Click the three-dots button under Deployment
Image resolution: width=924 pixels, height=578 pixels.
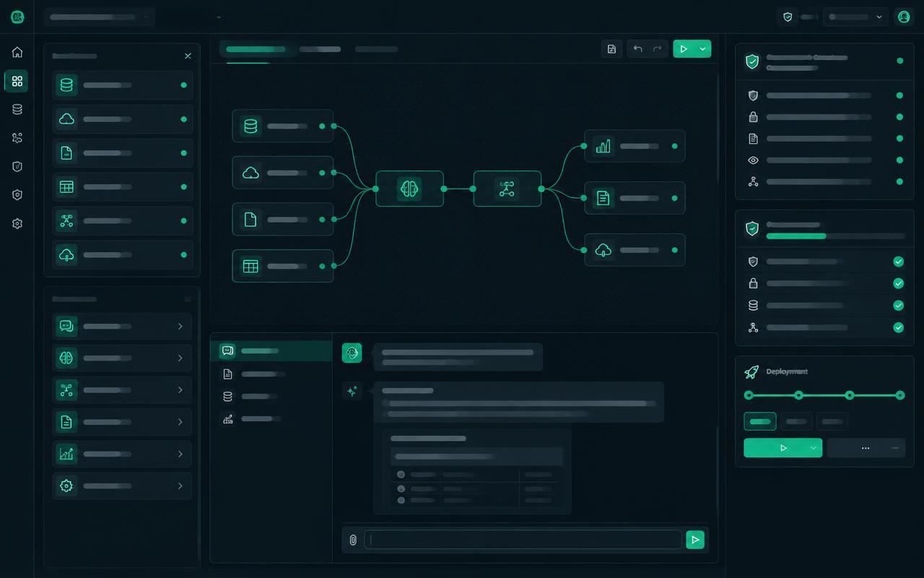point(866,448)
